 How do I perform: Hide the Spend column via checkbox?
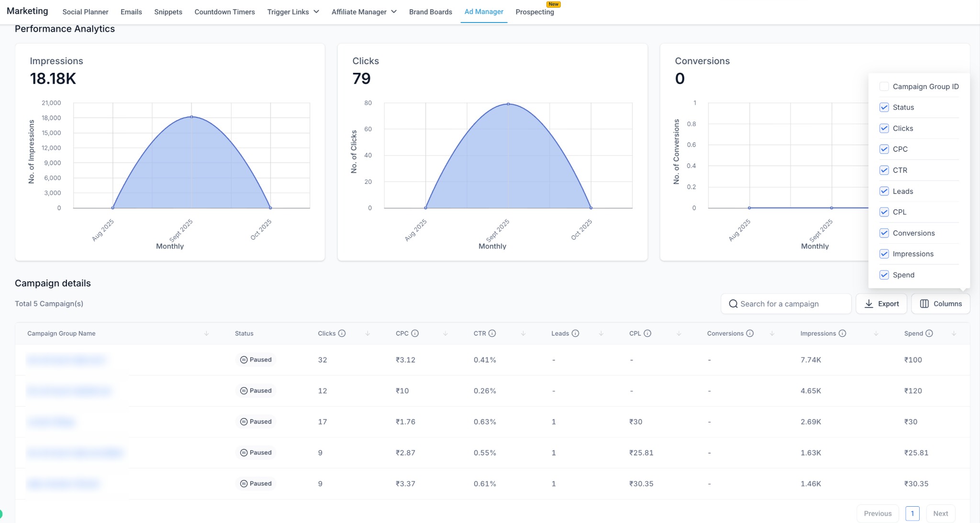884,275
